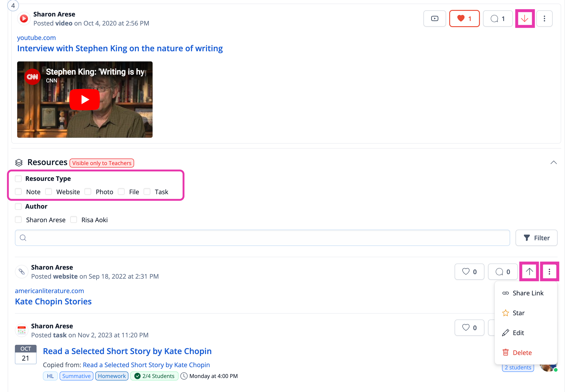
Task: Open the Kate Chopin Stories link
Action: (x=53, y=301)
